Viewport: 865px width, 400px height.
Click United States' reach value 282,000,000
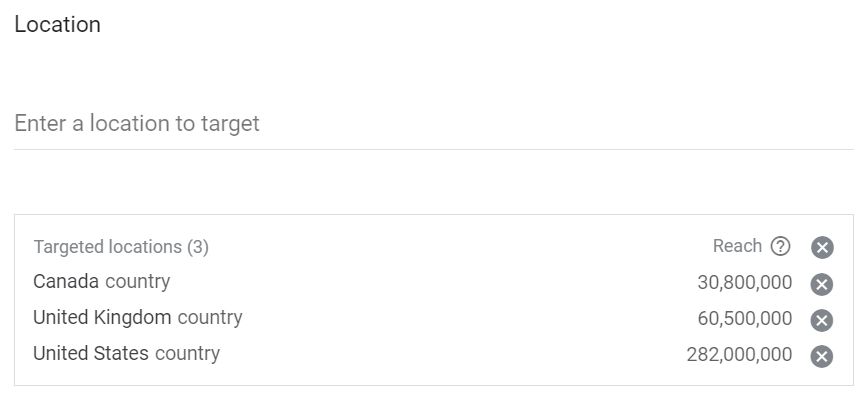click(x=739, y=355)
